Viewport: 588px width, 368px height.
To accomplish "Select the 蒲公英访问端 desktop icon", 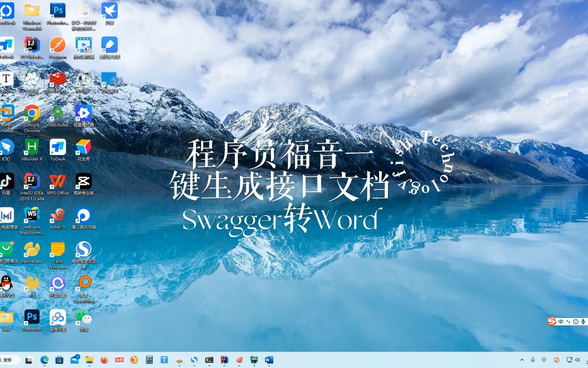I will click(83, 218).
